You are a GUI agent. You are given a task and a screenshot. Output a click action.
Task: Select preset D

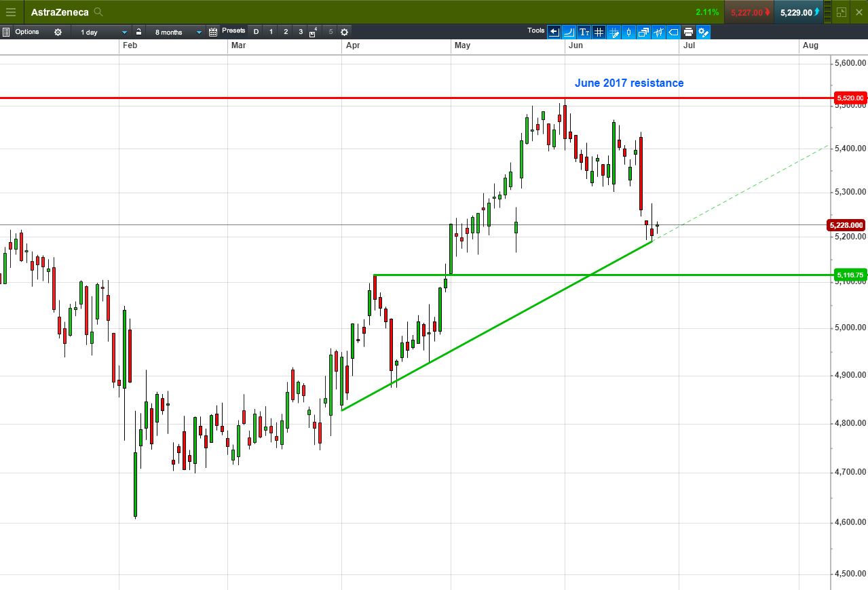pos(256,32)
